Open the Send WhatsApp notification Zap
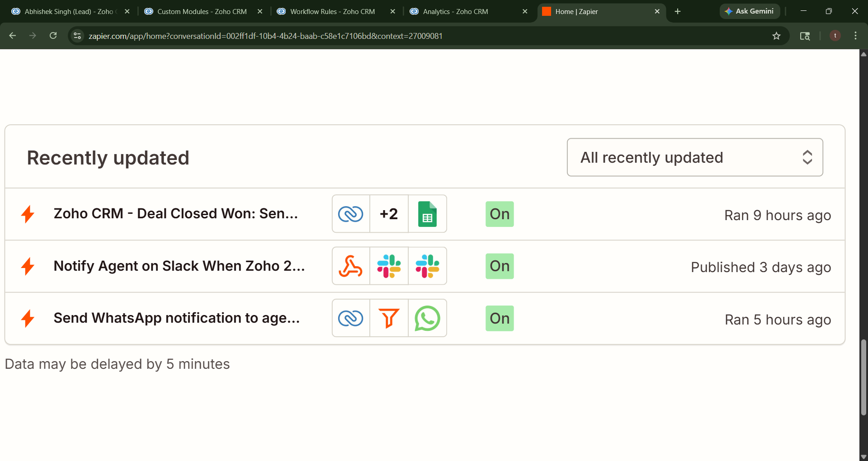Image resolution: width=868 pixels, height=461 pixels. (x=176, y=318)
